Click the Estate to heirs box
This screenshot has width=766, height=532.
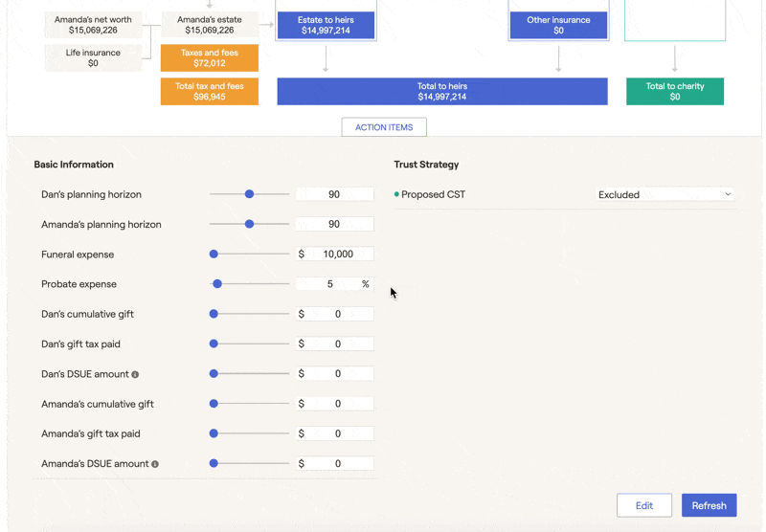(x=326, y=26)
